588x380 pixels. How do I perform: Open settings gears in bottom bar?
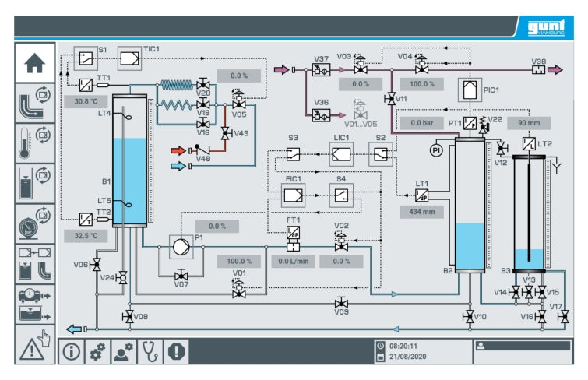tap(98, 352)
